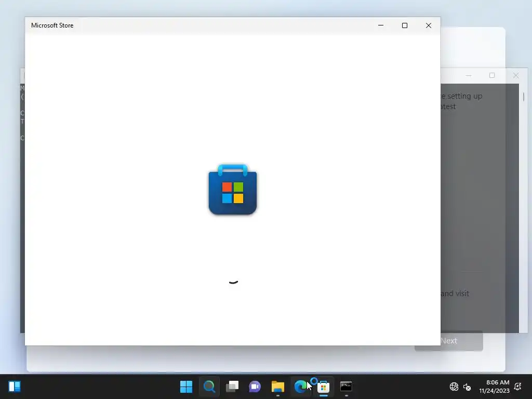Maximize the dimmed background window
Image resolution: width=532 pixels, height=399 pixels.
(492, 75)
